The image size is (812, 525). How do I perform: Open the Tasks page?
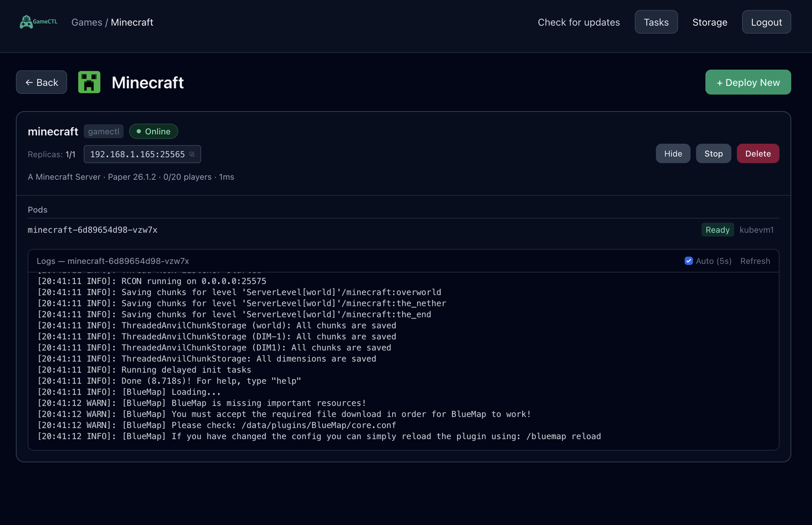[656, 22]
